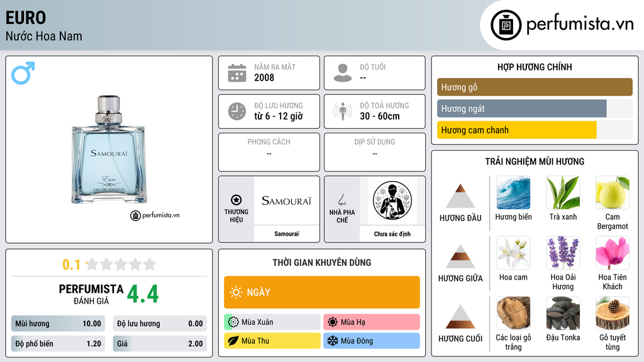This screenshot has height=362, width=644.
Task: Click the male gender symbol icon
Action: coord(23,73)
